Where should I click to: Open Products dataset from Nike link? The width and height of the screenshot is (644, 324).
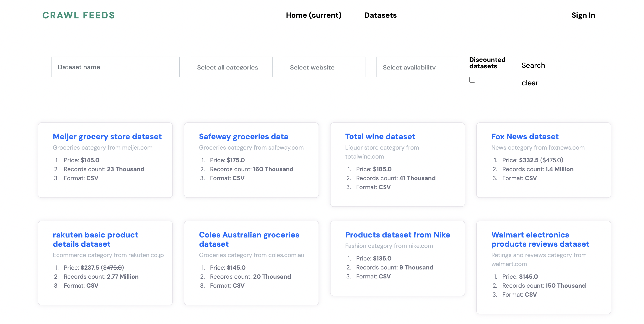[x=397, y=235]
